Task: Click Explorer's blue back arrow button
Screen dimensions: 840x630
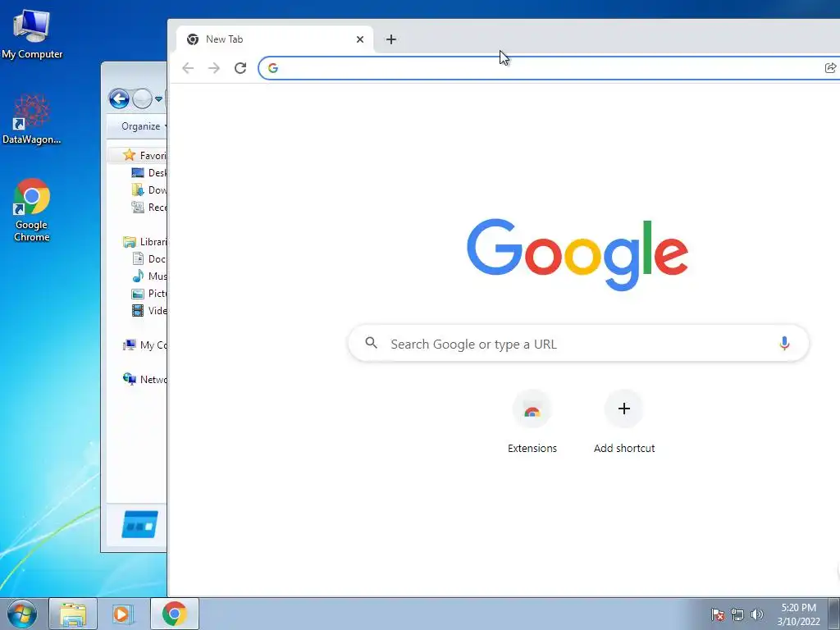Action: coord(119,98)
